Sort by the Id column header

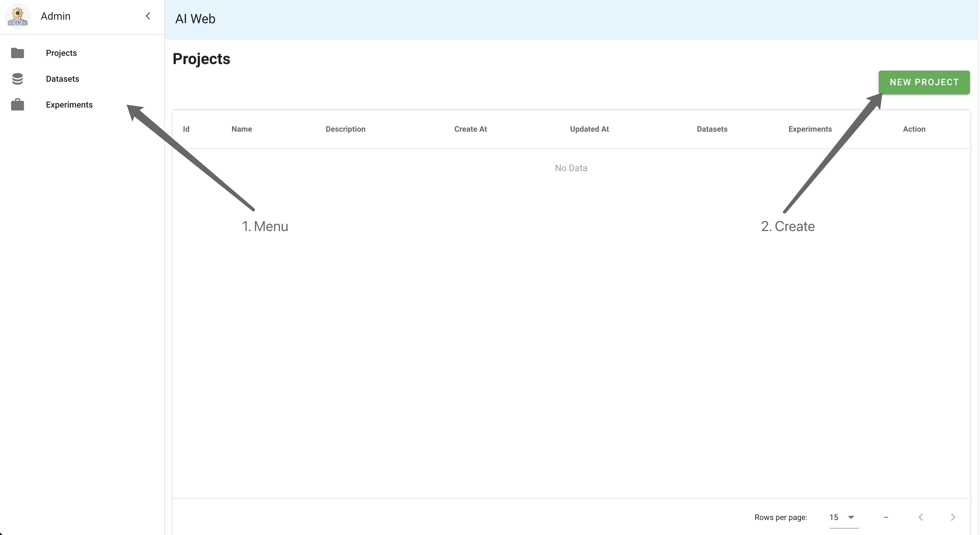tap(186, 129)
